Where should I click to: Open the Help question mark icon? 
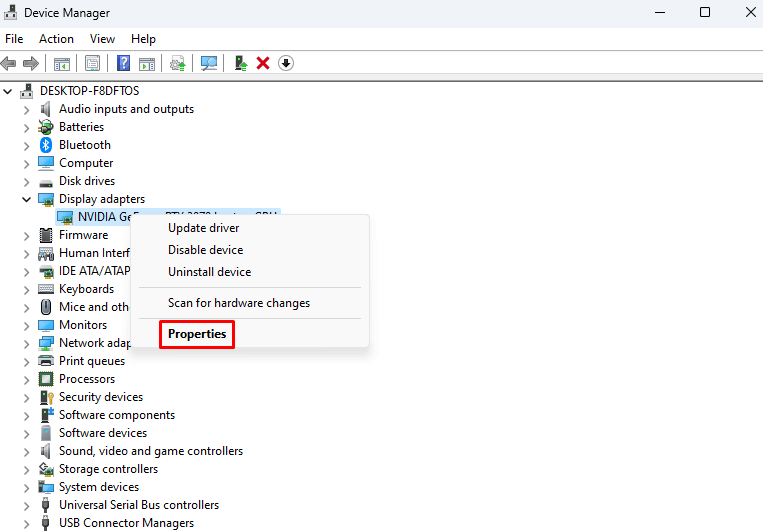click(x=123, y=63)
